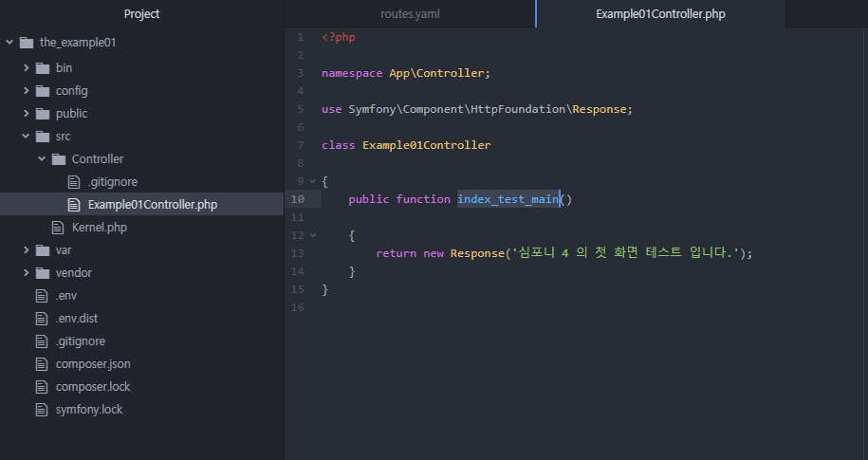Expand the var folder chevron
Viewport: 868px width, 460px height.
[x=26, y=250]
